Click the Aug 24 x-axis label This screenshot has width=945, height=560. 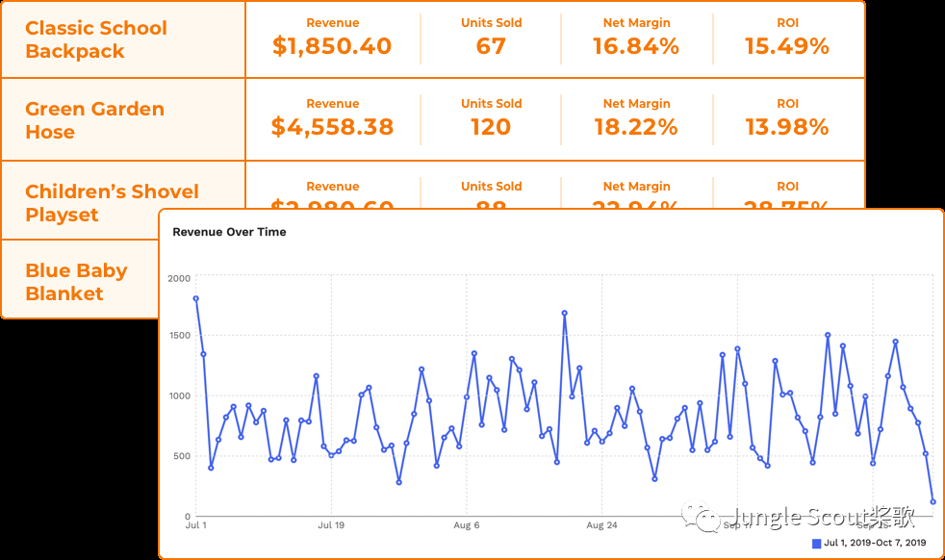(601, 526)
